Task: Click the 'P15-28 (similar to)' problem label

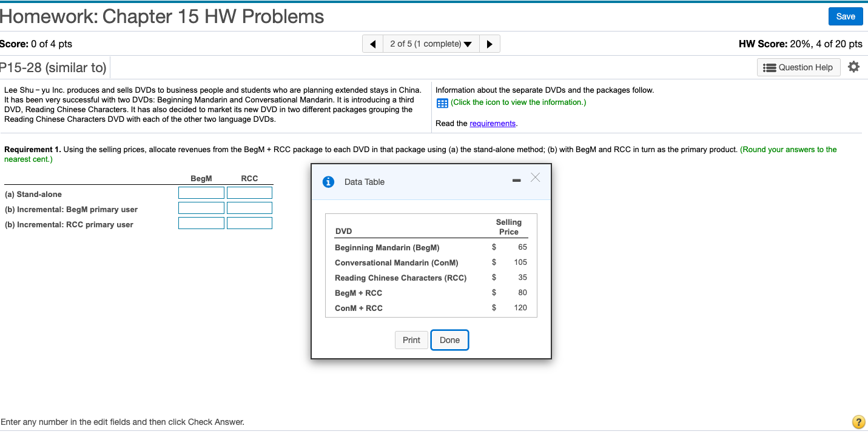Action: pyautogui.click(x=53, y=67)
